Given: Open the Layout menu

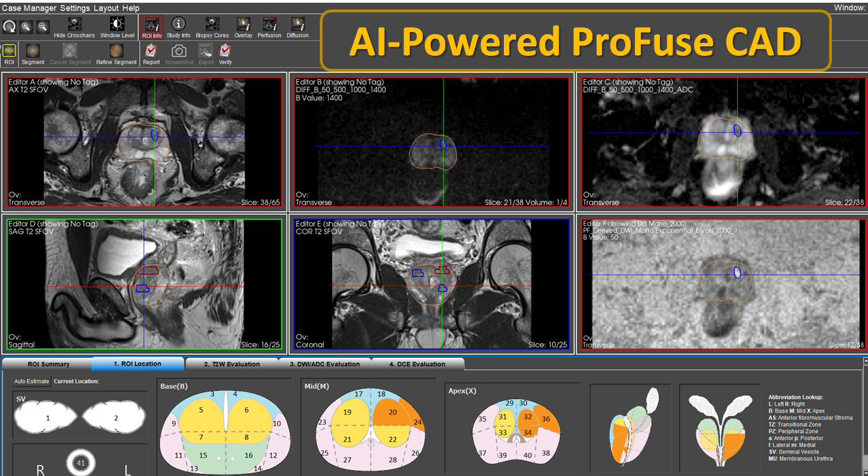Looking at the screenshot, I should (x=106, y=8).
